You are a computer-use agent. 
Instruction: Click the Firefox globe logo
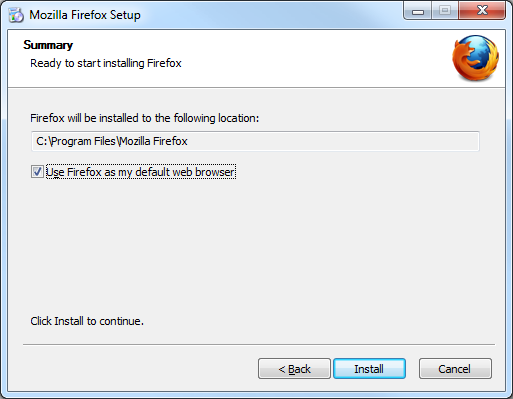pos(475,58)
